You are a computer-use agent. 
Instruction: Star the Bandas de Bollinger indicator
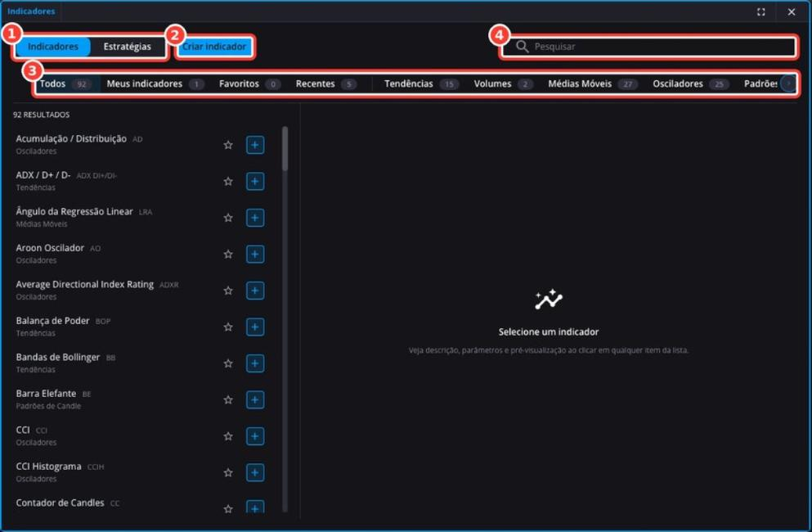pos(228,363)
